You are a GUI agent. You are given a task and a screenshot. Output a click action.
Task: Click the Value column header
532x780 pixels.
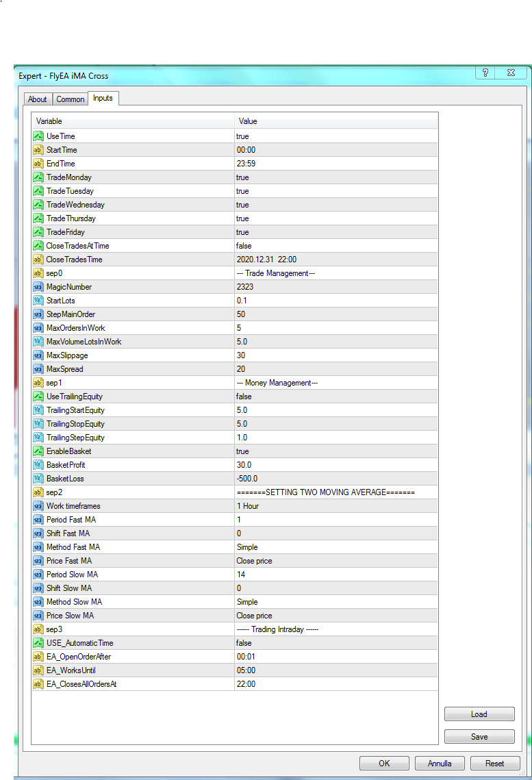click(336, 121)
